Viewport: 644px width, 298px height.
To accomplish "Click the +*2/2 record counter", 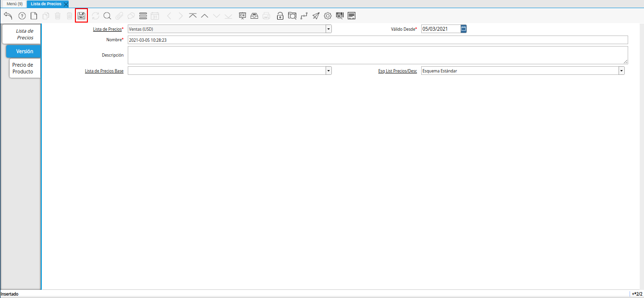I will pyautogui.click(x=637, y=294).
